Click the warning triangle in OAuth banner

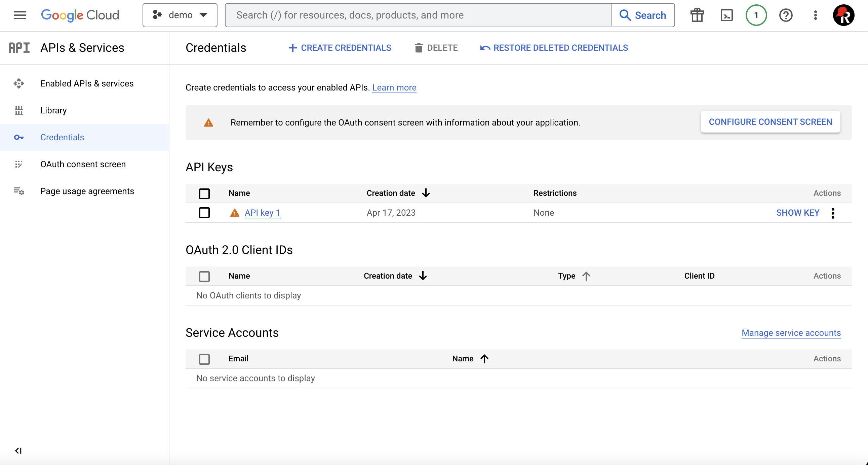pos(208,122)
